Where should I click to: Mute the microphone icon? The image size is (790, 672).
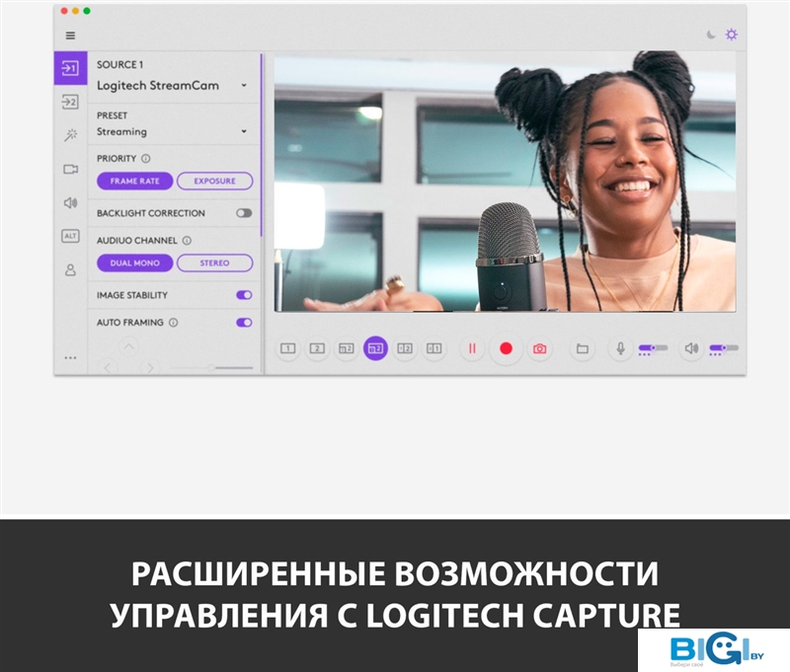coord(621,348)
